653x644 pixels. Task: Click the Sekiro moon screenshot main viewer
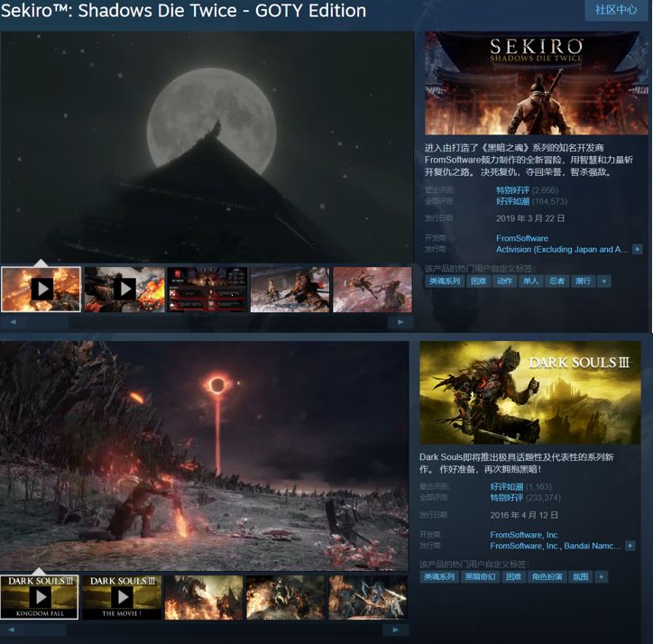pyautogui.click(x=207, y=146)
